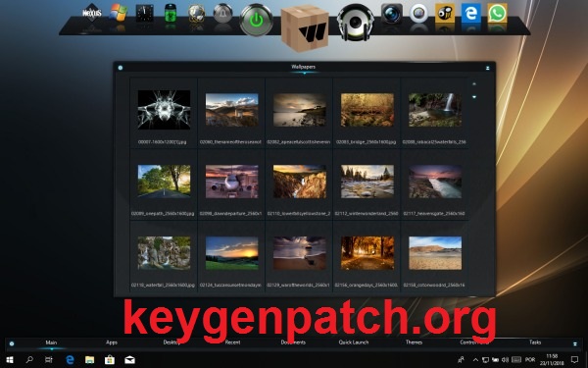Choose the stormy beach wallpaper in the bottom row
Viewport: 588px width, 368px height.
tap(299, 253)
